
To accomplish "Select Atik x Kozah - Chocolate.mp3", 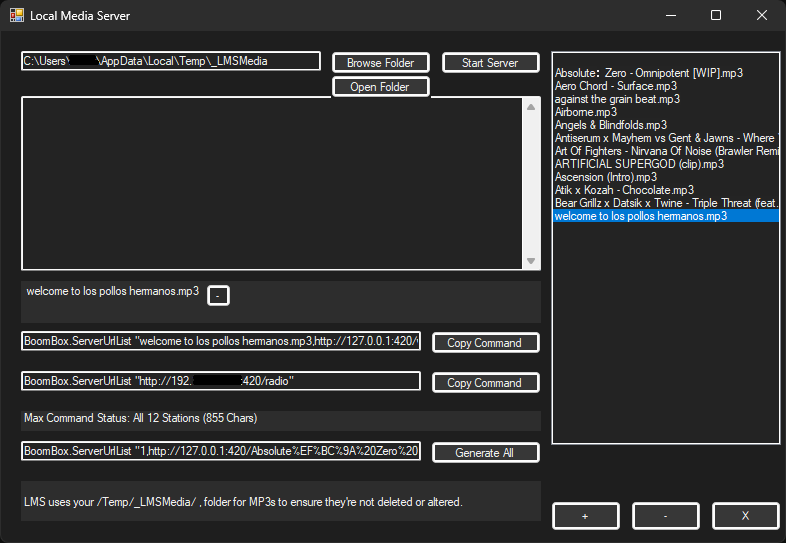I will (x=624, y=190).
